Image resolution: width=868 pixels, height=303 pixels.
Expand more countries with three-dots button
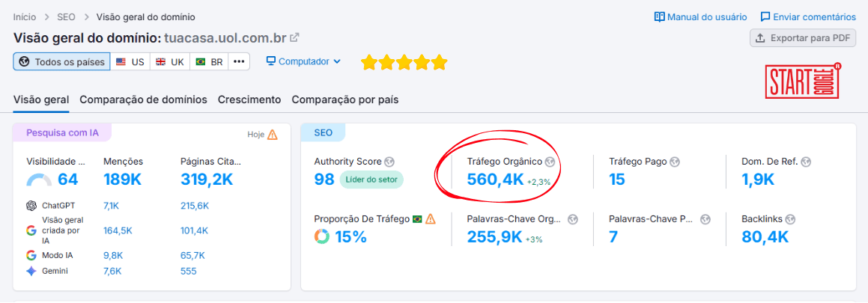point(239,62)
